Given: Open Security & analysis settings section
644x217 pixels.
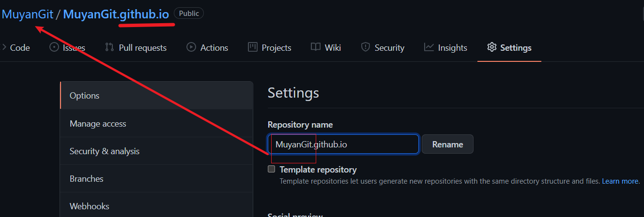Looking at the screenshot, I should (105, 151).
